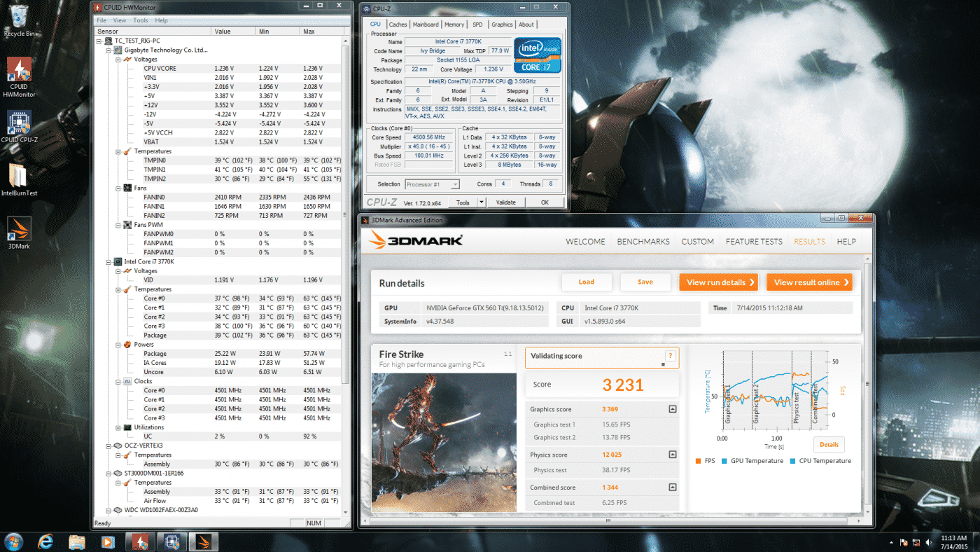
Task: Open the Processor #1 selection combo box
Action: tap(432, 184)
